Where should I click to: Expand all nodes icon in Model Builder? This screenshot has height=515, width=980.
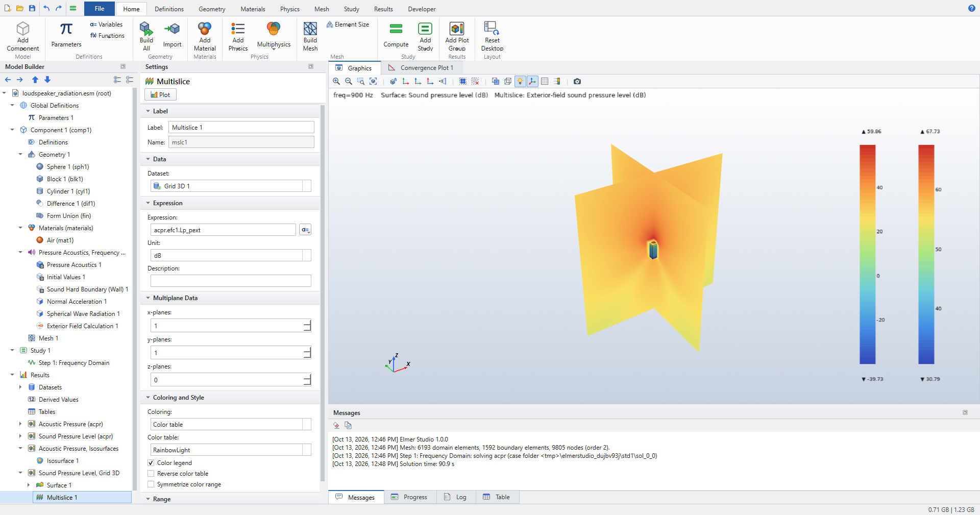(117, 80)
